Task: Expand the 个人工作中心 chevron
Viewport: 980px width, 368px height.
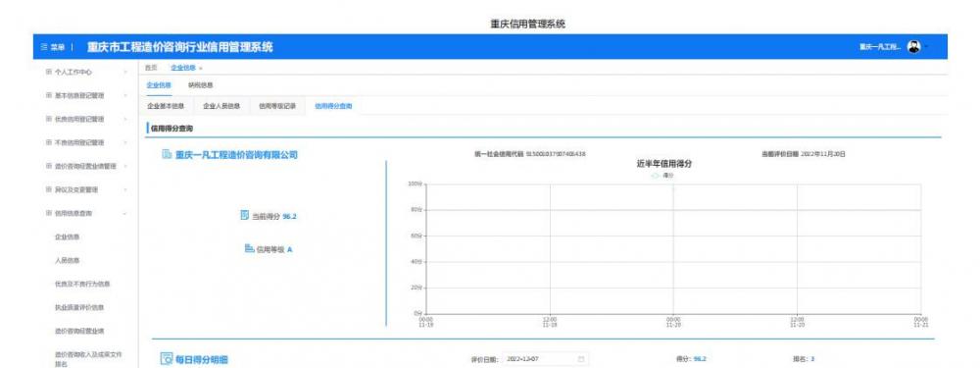Action: pos(125,73)
